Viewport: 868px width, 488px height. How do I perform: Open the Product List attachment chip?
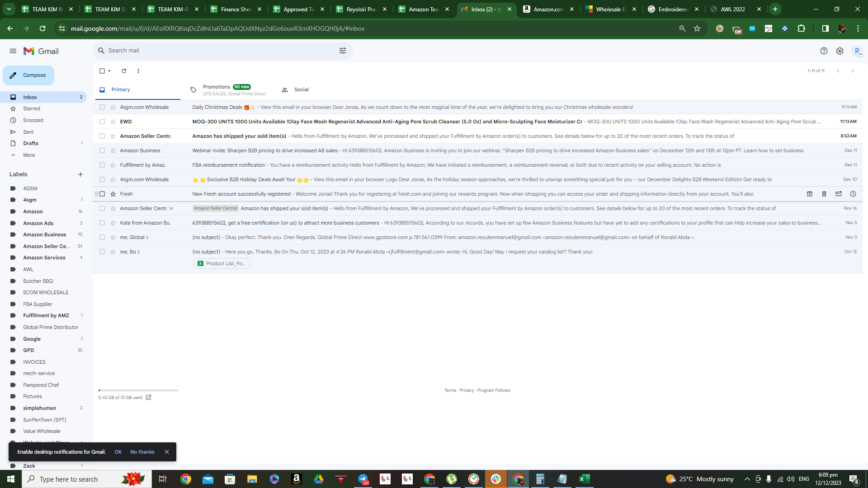click(x=222, y=264)
